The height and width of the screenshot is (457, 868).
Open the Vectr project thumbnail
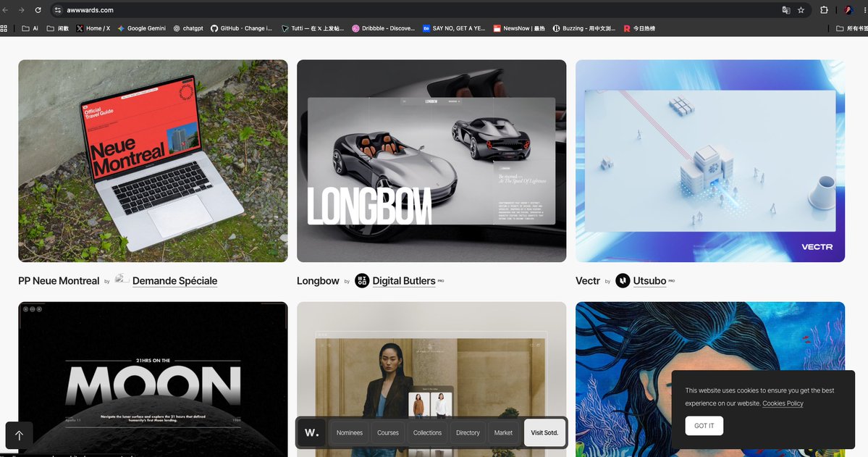click(710, 161)
